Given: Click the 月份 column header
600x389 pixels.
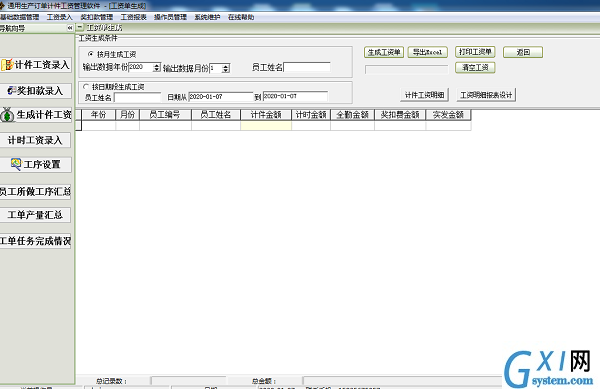Looking at the screenshot, I should (127, 115).
